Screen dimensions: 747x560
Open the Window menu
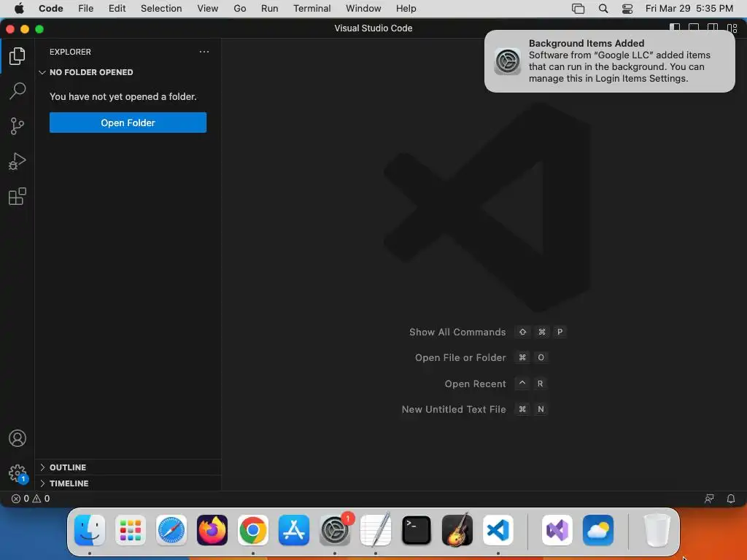click(x=363, y=9)
